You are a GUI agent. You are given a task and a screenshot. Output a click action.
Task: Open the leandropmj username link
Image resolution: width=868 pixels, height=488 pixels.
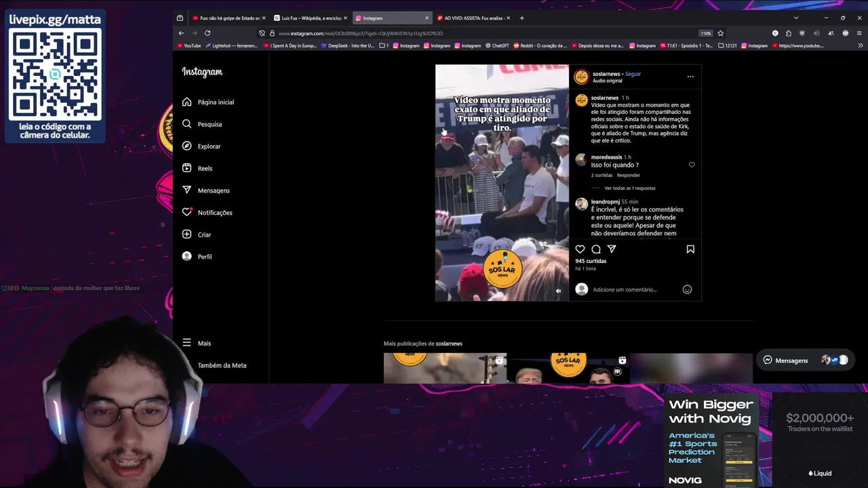(606, 202)
